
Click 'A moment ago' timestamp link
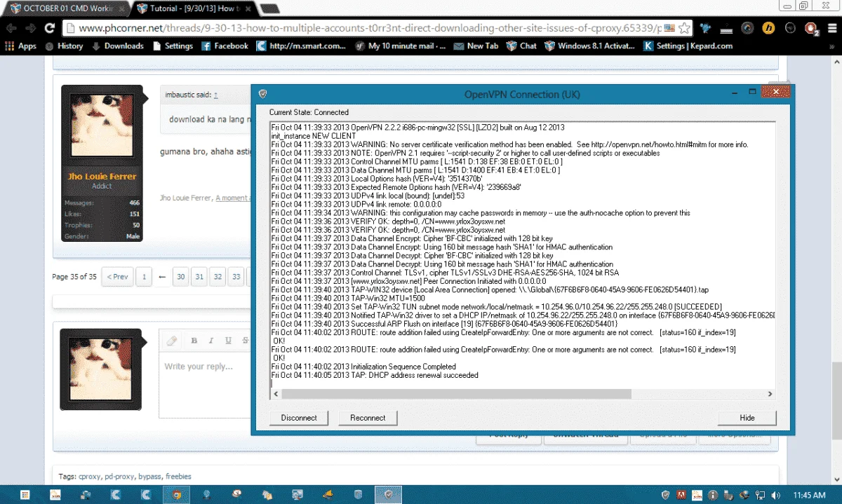(232, 198)
